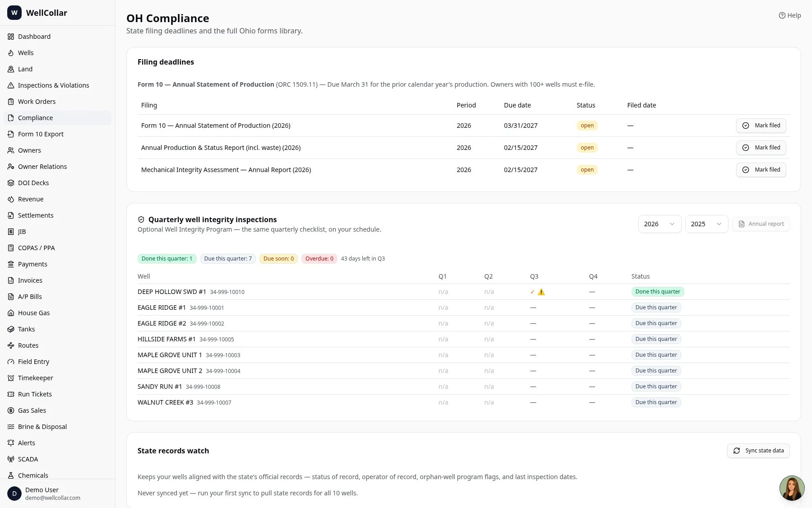The width and height of the screenshot is (812, 508).
Task: Click the Form 10 Export icon
Action: pyautogui.click(x=11, y=134)
